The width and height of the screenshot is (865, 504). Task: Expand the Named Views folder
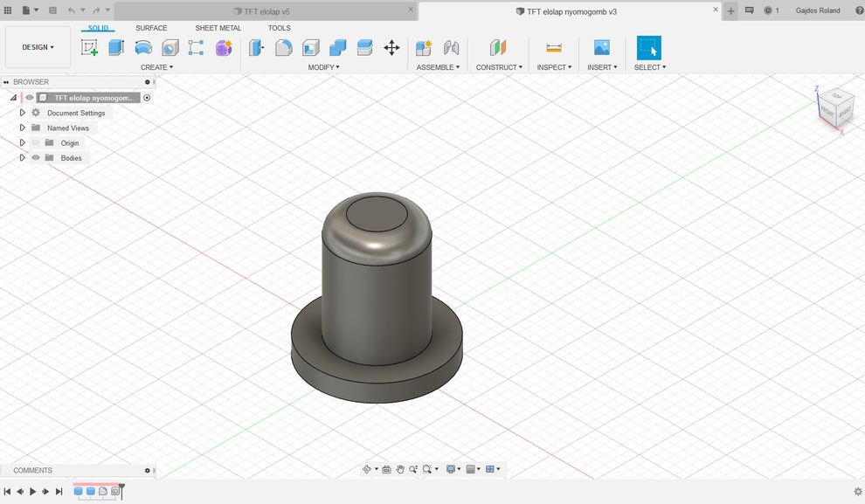(23, 128)
